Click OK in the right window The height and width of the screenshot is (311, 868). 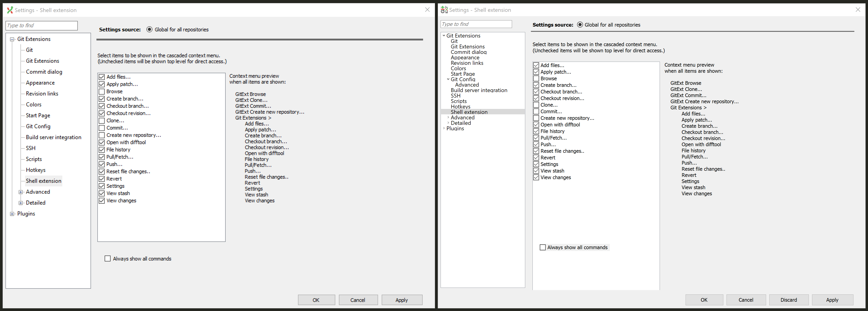[x=704, y=300]
